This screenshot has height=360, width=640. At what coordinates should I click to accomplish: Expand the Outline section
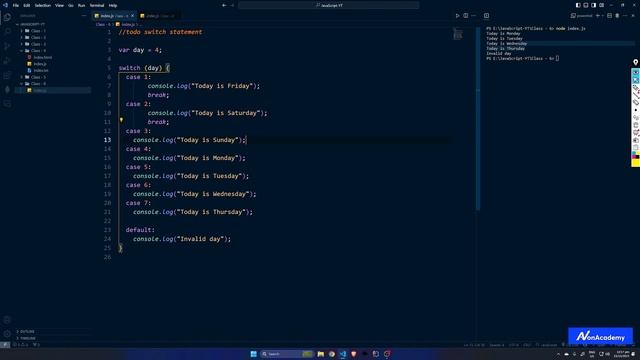[x=27, y=331]
